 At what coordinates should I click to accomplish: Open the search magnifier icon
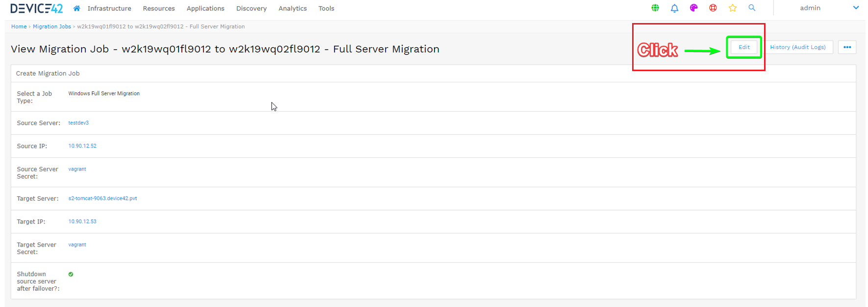pos(752,8)
